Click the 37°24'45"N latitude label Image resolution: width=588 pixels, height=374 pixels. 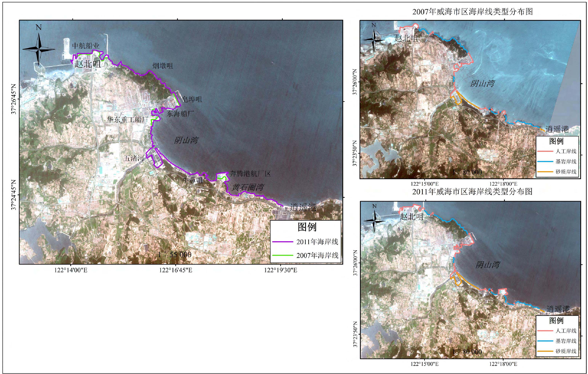[14, 195]
